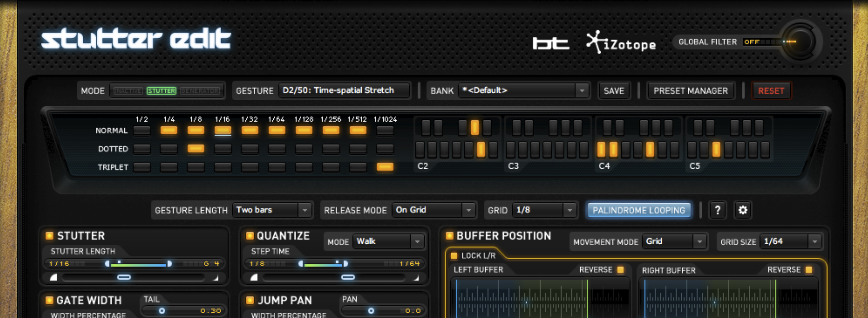Screen dimensions: 868x318
Task: Open the Movement Mode Grid dropdown
Action: pyautogui.click(x=674, y=241)
